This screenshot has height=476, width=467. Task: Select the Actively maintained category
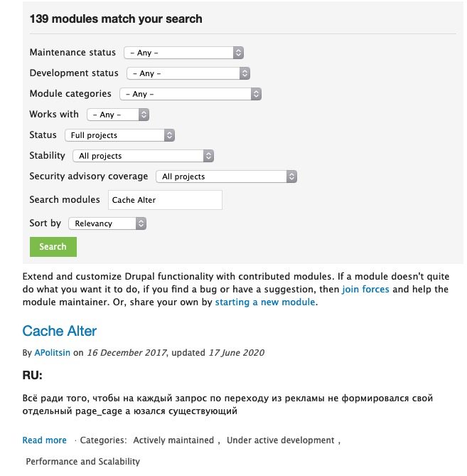click(173, 440)
